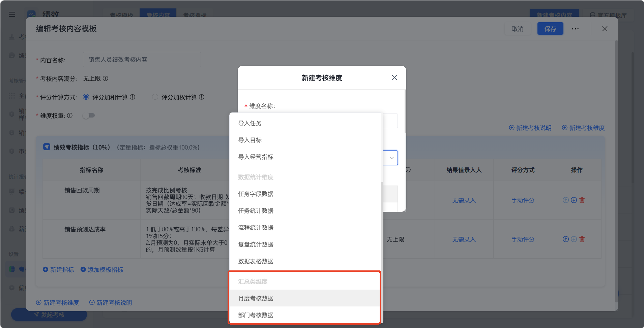Image resolution: width=644 pixels, height=328 pixels.
Task: Click the 取消 button
Action: 518,29
